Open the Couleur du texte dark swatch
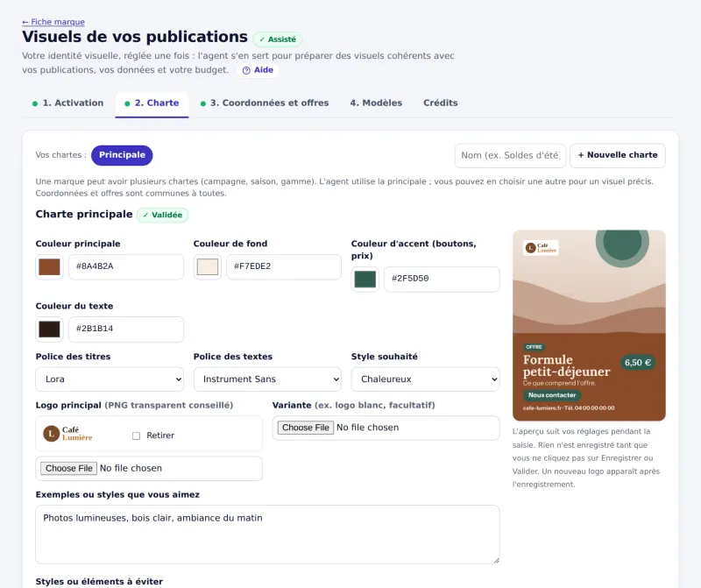Screen dimensions: 701x588 click(49, 329)
